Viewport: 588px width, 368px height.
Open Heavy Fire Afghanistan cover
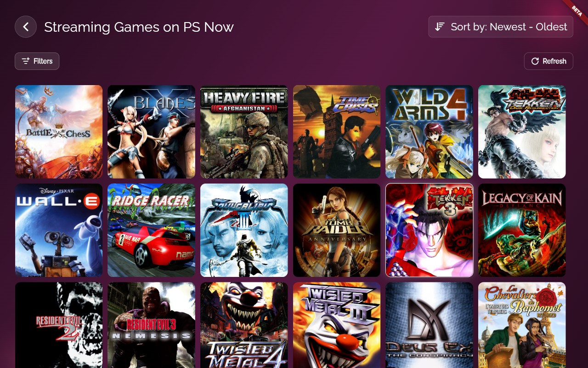tap(244, 132)
